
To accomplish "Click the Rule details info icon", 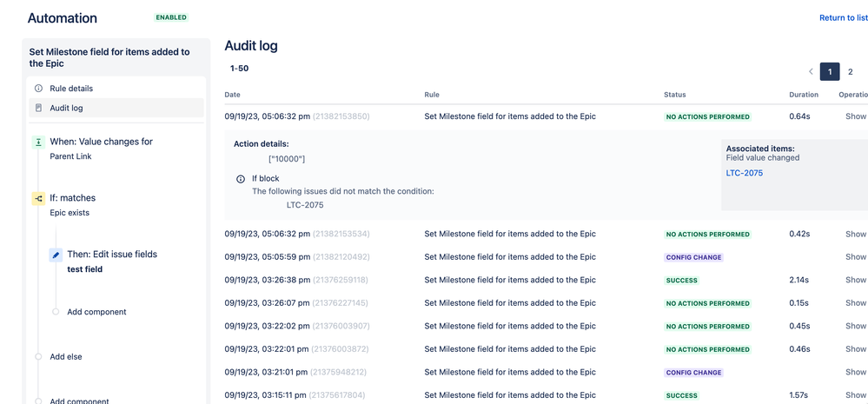I will coord(38,89).
